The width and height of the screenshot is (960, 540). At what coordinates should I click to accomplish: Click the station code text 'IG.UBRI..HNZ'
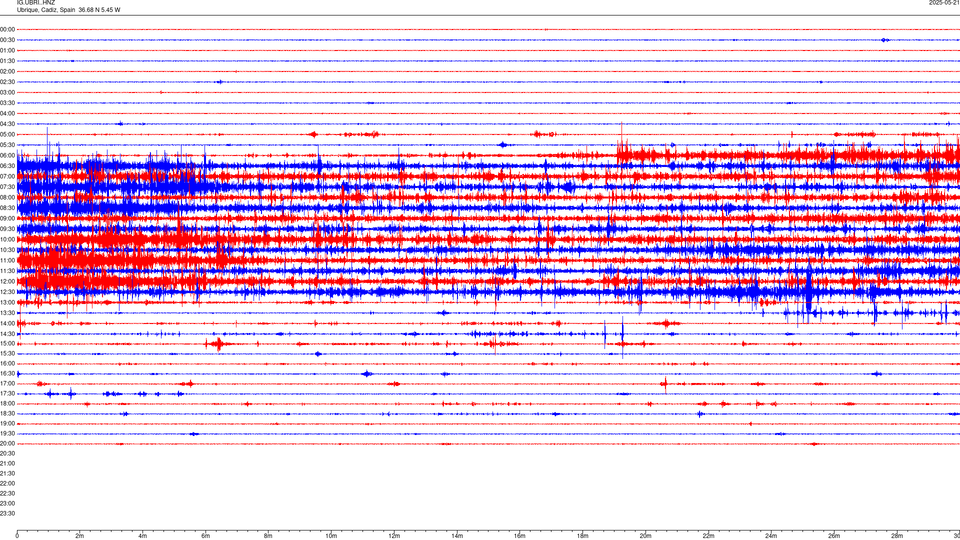click(36, 3)
